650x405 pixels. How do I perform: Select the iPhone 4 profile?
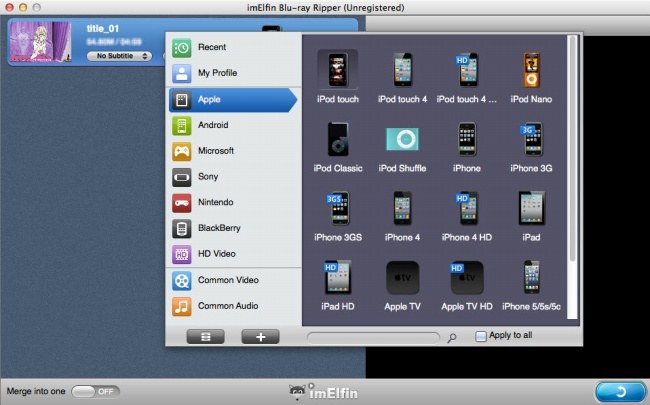(x=402, y=216)
